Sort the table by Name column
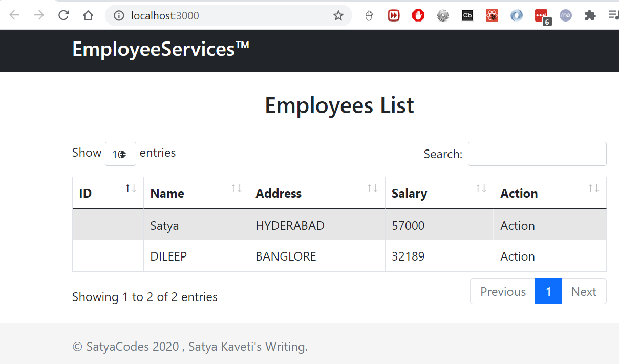 196,193
